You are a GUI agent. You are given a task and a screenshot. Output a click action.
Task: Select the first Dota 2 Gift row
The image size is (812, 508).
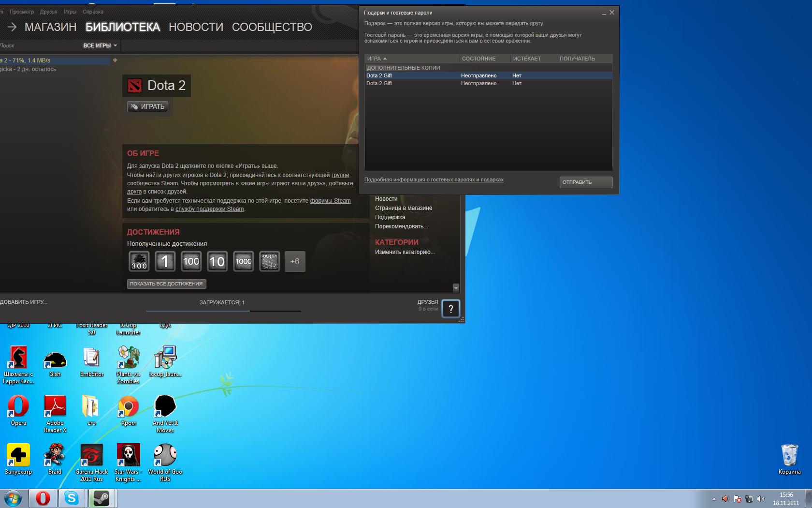(x=488, y=75)
